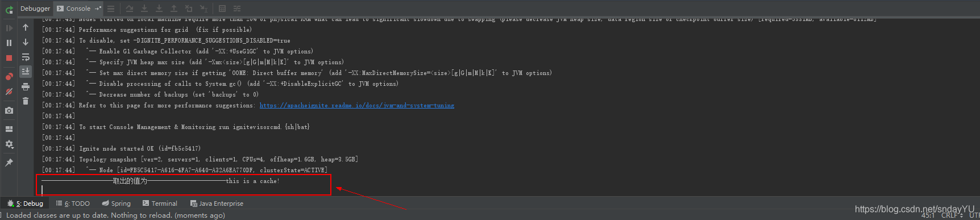Image resolution: width=980 pixels, height=220 pixels.
Task: Click the 'this is a cache!' console output line
Action: point(161,181)
